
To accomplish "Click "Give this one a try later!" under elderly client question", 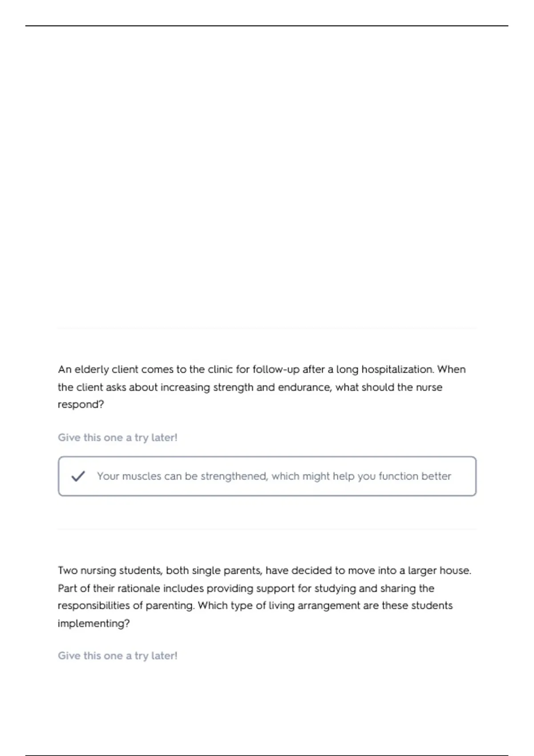I will (117, 438).
